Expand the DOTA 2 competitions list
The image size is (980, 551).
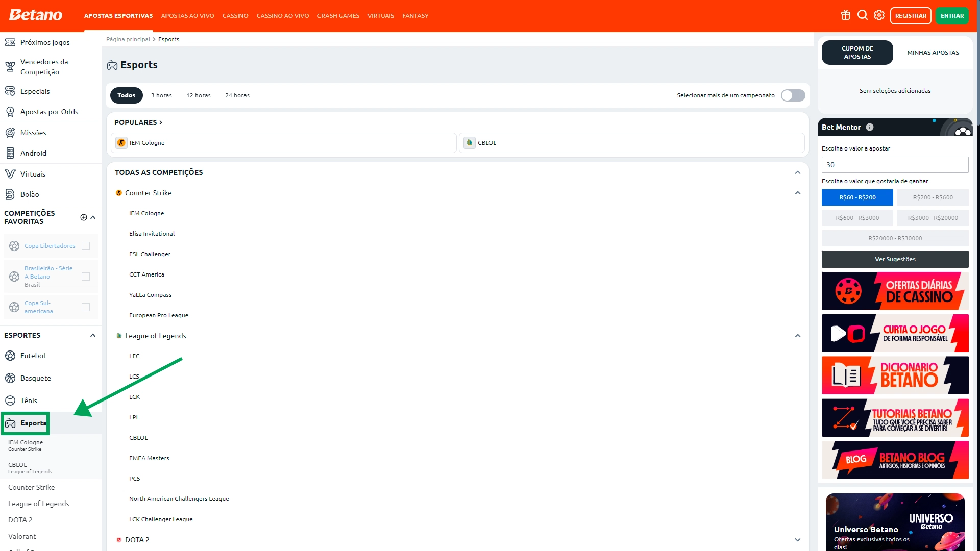[798, 540]
